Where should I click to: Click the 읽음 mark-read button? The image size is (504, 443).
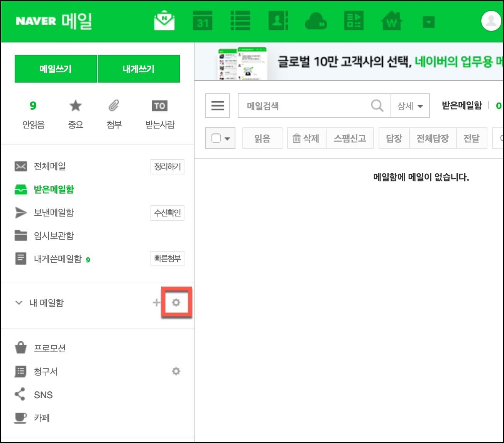click(x=262, y=138)
